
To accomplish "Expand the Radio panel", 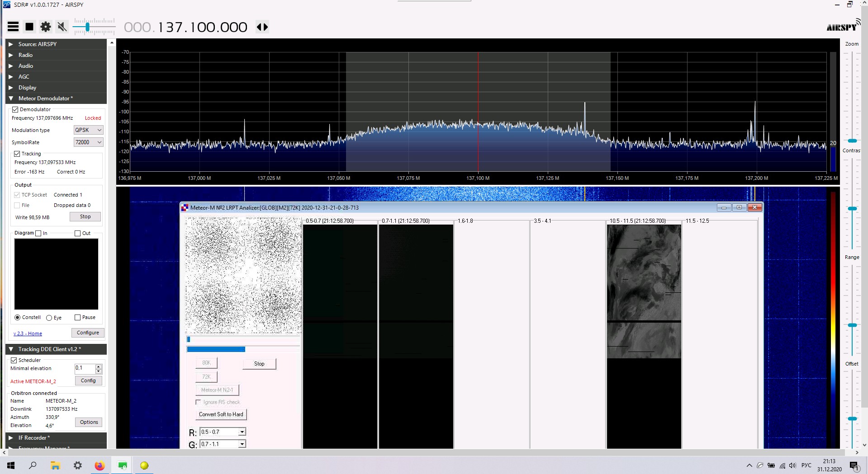I will point(57,55).
